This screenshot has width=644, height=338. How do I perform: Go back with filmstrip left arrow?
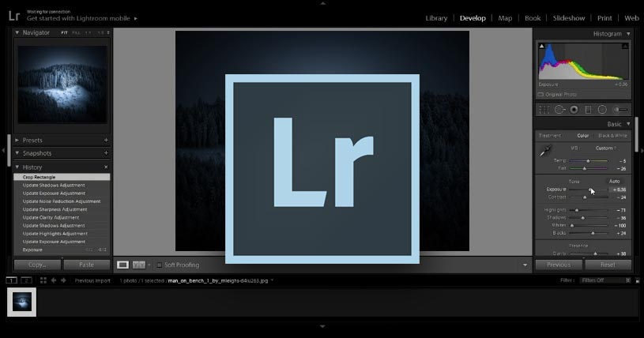tap(54, 280)
